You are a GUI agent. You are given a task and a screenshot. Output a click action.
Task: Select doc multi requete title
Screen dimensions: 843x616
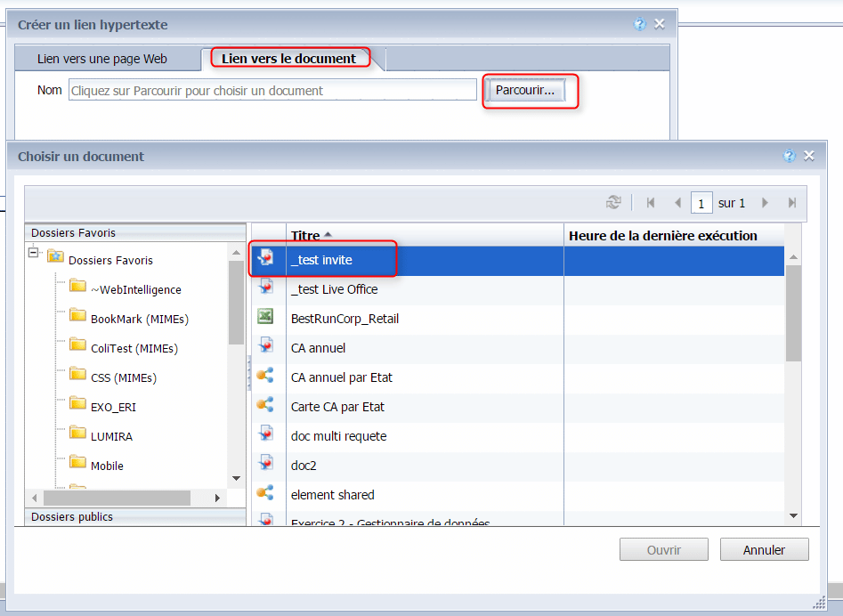click(338, 436)
